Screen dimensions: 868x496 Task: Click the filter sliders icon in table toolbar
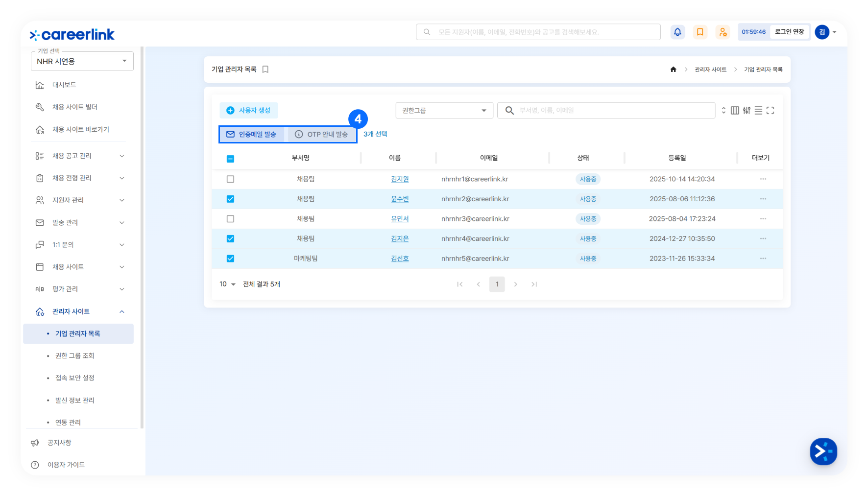coord(747,111)
